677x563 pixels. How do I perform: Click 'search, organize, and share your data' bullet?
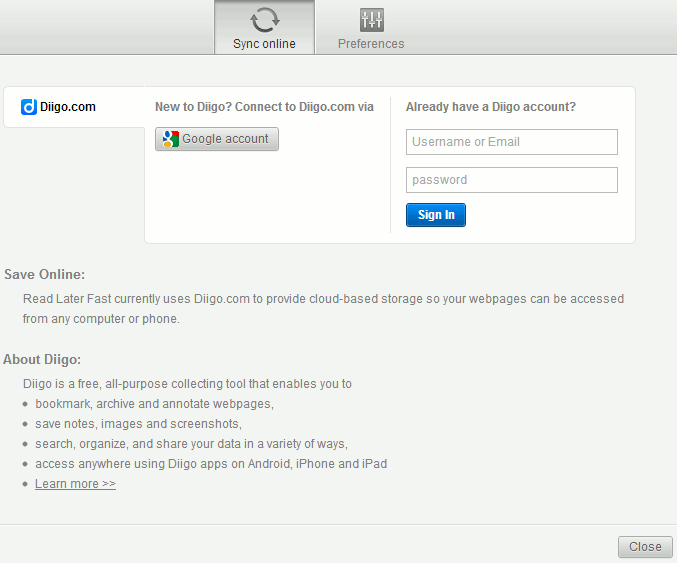click(x=191, y=444)
